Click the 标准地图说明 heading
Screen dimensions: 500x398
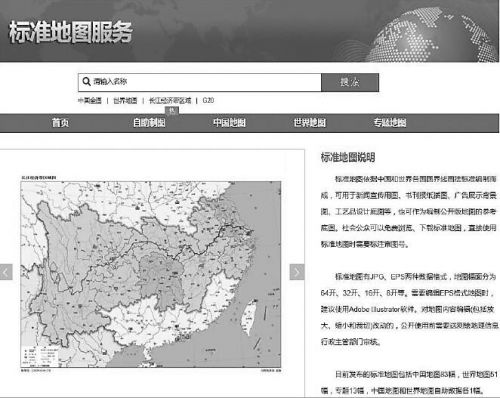(x=348, y=157)
